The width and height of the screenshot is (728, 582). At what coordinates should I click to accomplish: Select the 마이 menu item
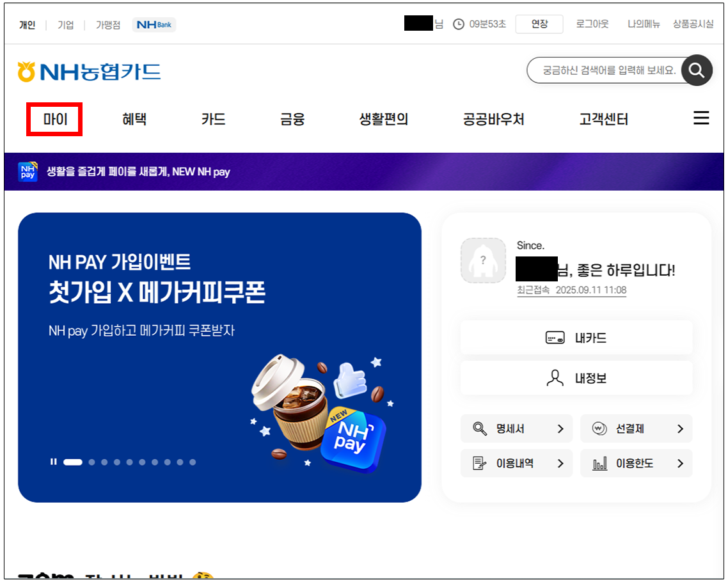click(x=55, y=119)
